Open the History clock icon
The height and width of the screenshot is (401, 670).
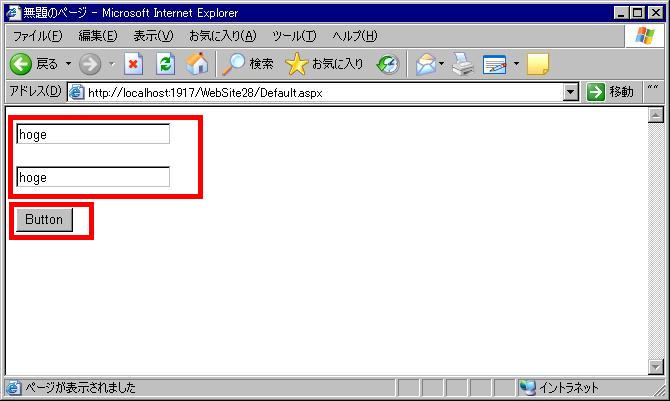tap(388, 64)
